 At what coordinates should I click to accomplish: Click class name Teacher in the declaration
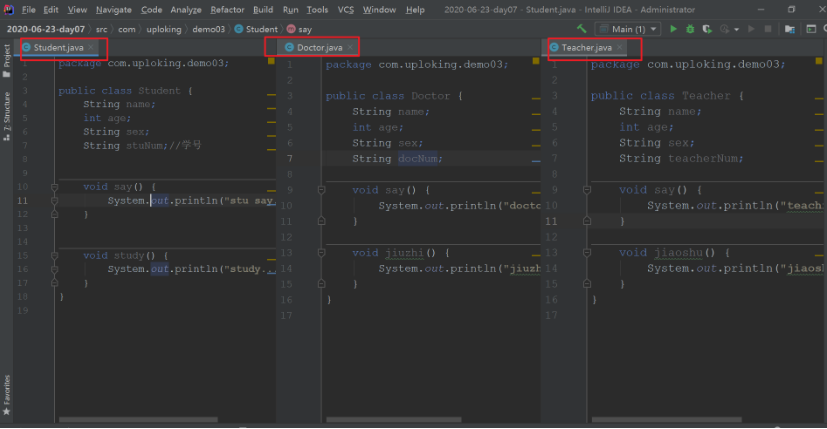tap(706, 96)
